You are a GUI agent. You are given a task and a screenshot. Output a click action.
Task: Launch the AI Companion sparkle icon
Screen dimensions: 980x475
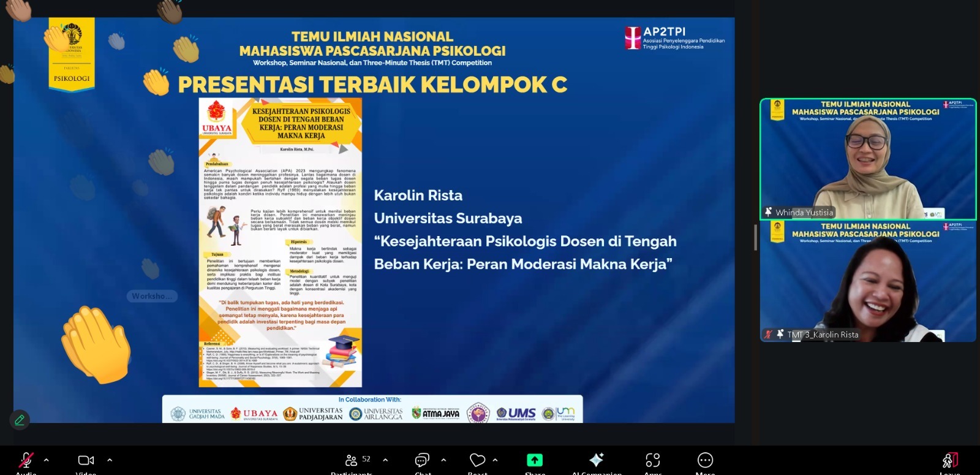596,460
